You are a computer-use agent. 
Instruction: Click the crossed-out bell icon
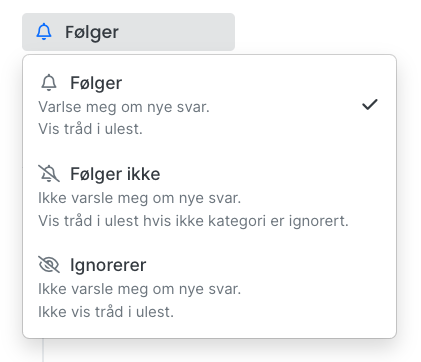click(49, 174)
